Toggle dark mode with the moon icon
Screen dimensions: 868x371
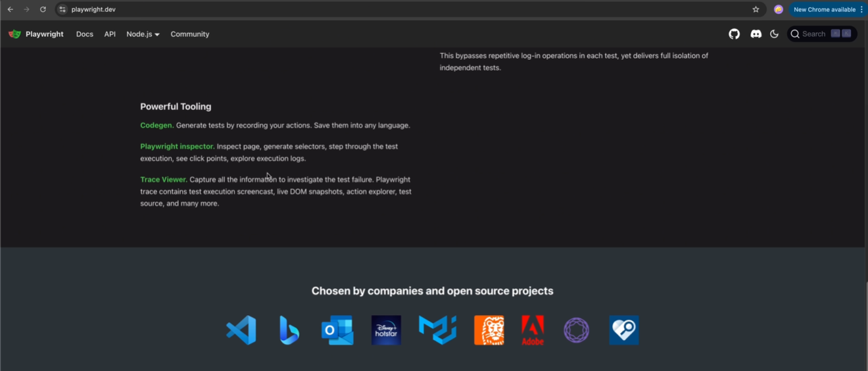point(774,34)
